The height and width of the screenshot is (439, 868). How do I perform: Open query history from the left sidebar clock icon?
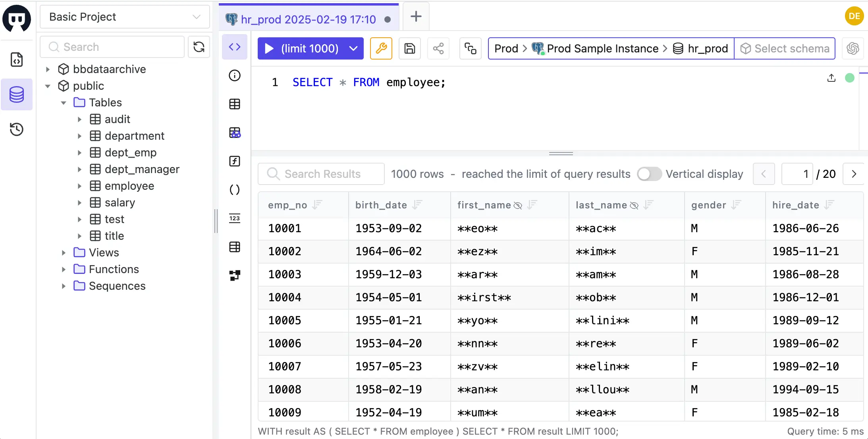[17, 129]
